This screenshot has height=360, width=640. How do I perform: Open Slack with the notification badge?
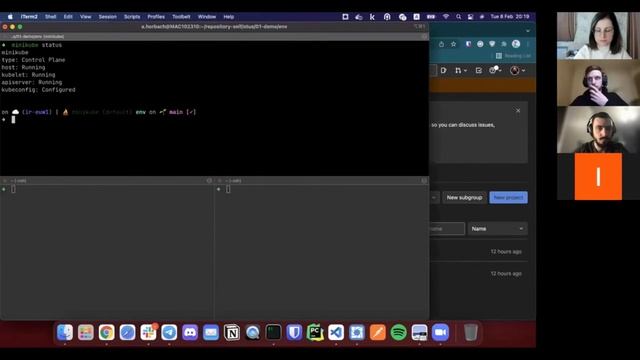(148, 333)
